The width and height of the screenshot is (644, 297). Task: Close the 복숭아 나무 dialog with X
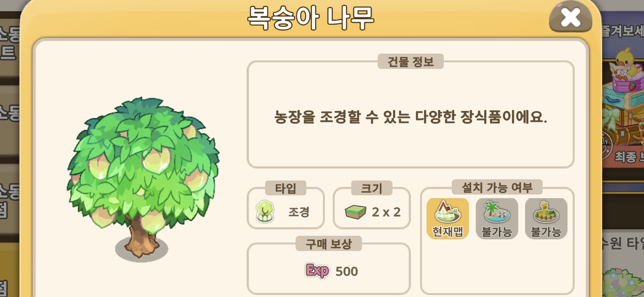571,18
